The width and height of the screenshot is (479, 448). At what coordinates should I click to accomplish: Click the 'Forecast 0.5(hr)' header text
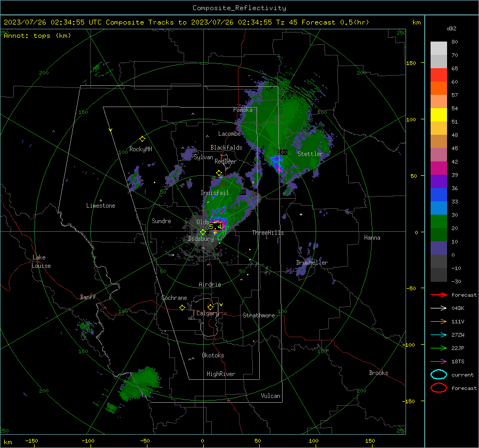pyautogui.click(x=335, y=22)
